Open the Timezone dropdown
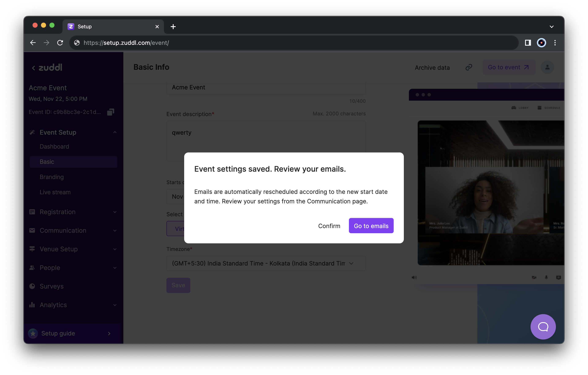 click(266, 263)
